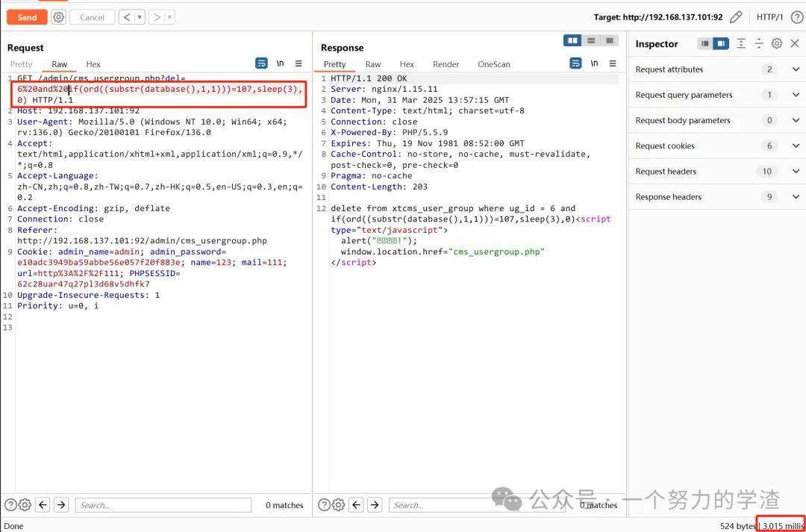806x532 pixels.
Task: Expand Request query parameters section
Action: (x=718, y=95)
